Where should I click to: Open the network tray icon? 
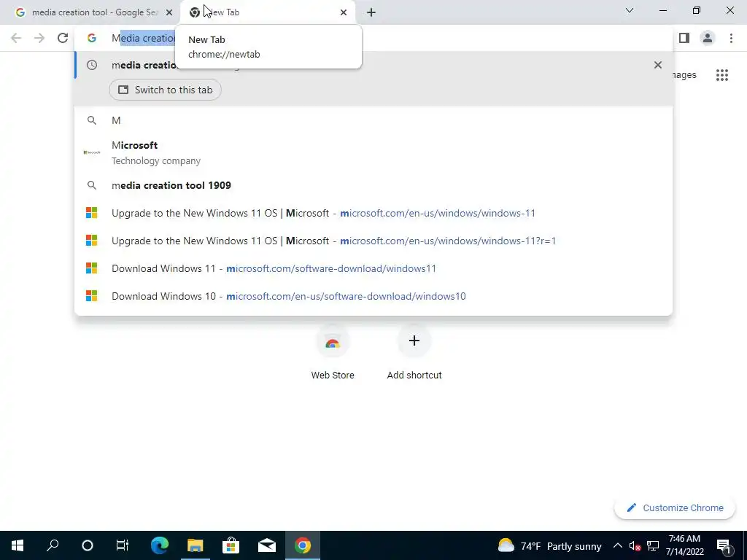click(653, 545)
